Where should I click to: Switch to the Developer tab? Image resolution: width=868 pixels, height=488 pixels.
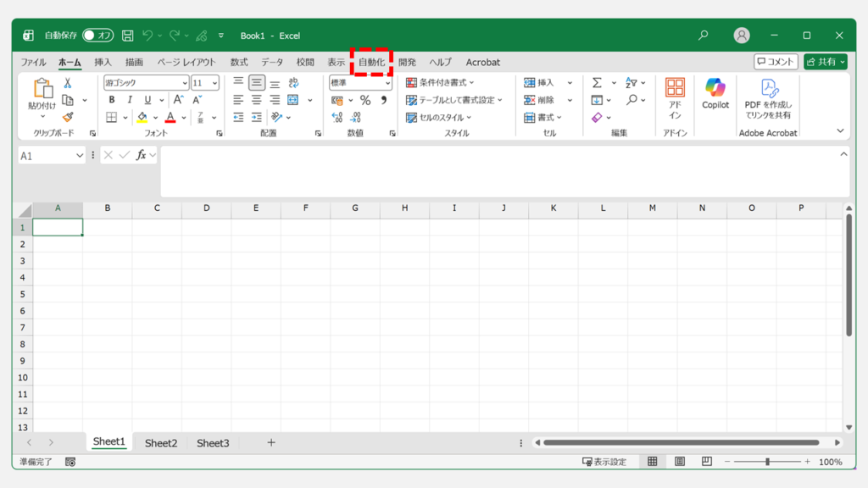(407, 62)
